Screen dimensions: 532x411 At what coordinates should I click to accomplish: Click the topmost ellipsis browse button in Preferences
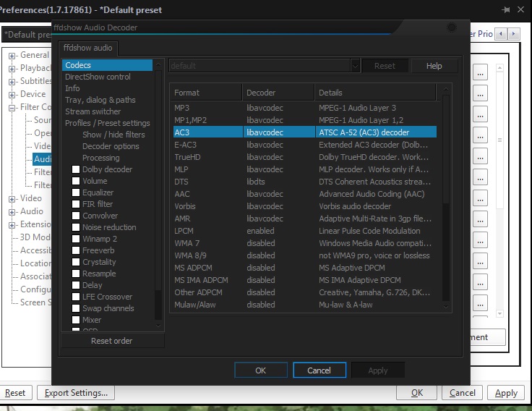480,72
